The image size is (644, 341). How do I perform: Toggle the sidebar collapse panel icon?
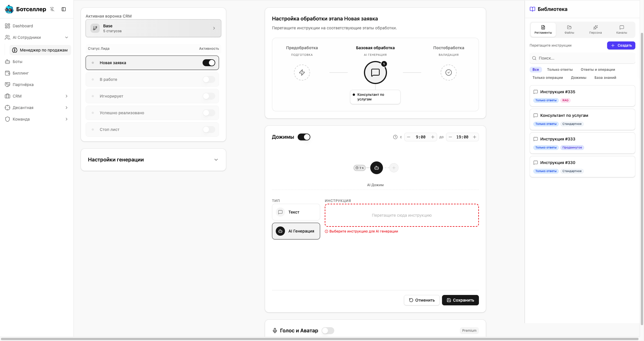(x=64, y=9)
